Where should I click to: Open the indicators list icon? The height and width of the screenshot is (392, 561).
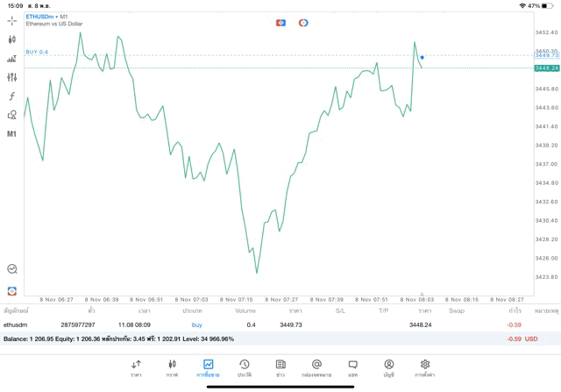(12, 58)
